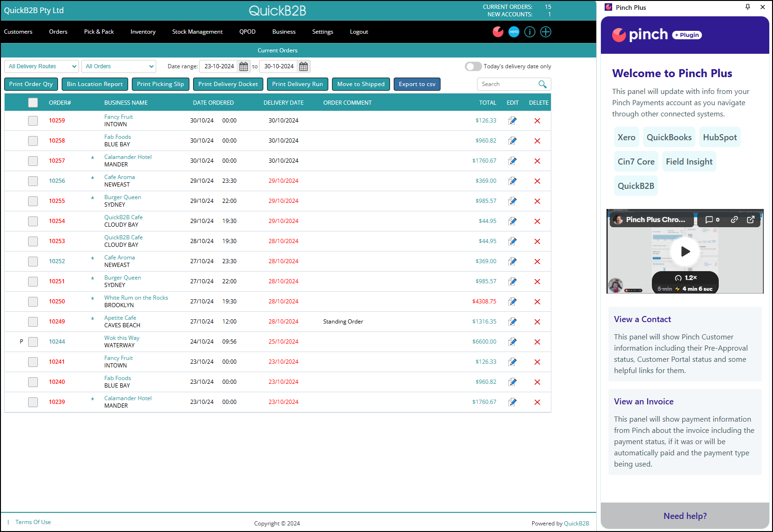Check the box for order 10244

click(x=33, y=342)
